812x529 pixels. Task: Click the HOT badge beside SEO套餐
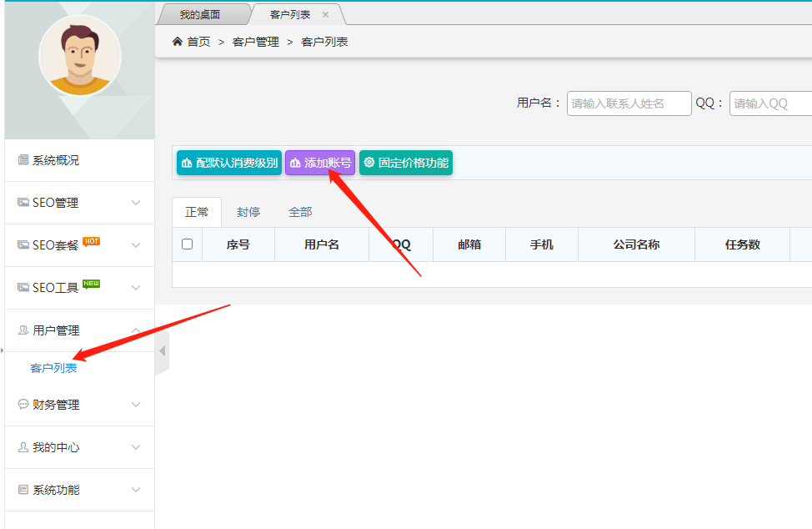91,242
